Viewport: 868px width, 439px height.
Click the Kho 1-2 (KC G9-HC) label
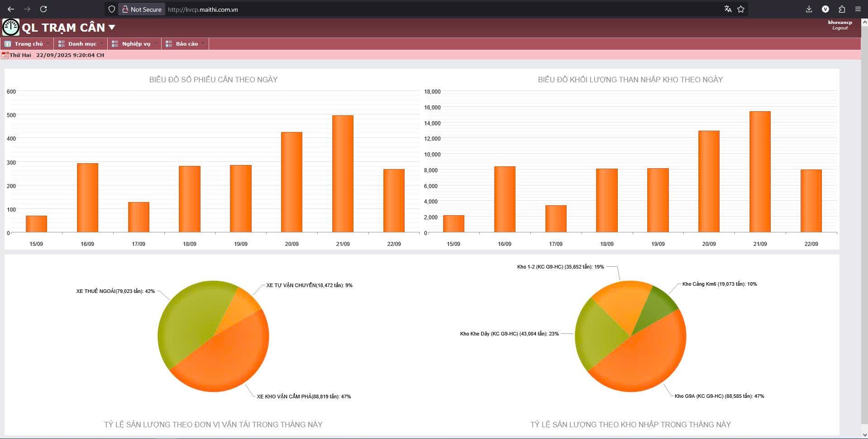560,267
